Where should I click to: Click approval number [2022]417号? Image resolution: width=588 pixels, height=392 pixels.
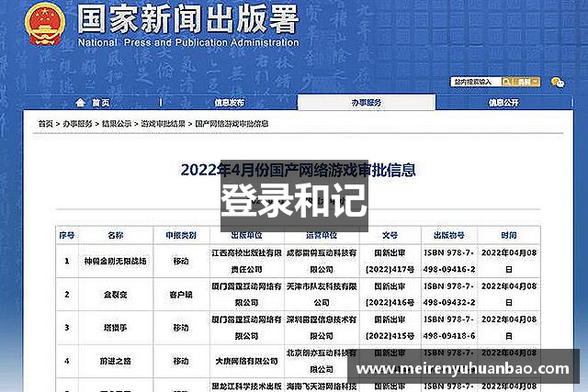point(390,270)
